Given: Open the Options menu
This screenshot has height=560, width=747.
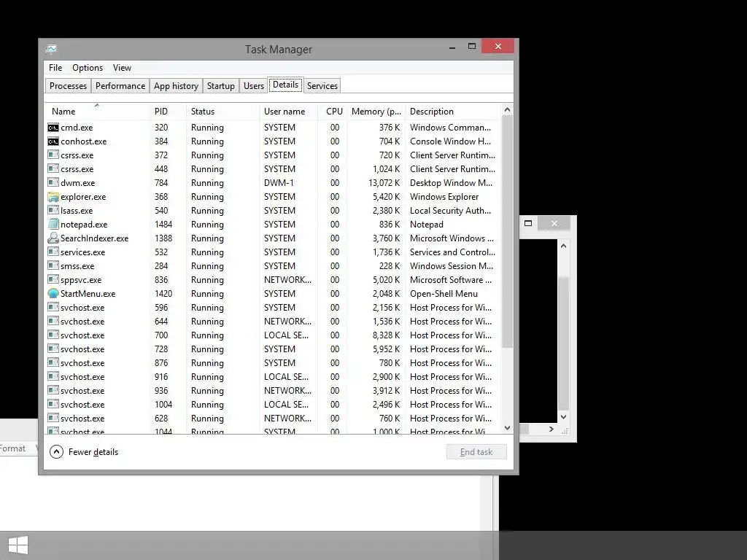Looking at the screenshot, I should [x=88, y=68].
